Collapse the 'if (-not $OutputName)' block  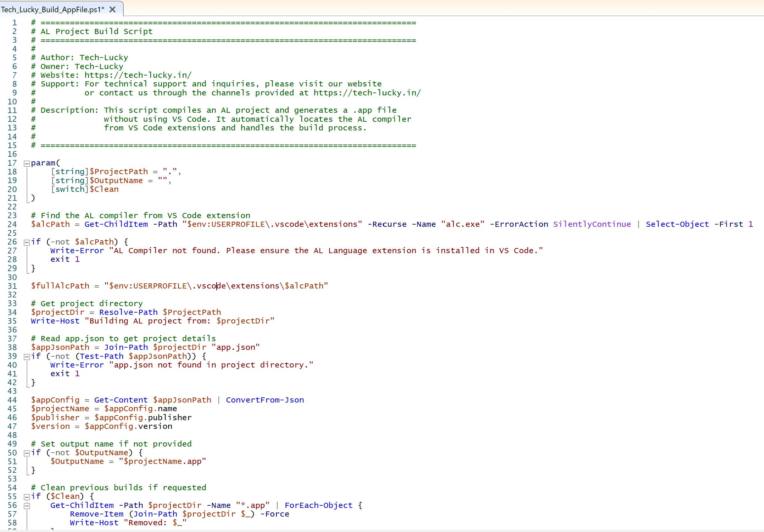click(27, 453)
